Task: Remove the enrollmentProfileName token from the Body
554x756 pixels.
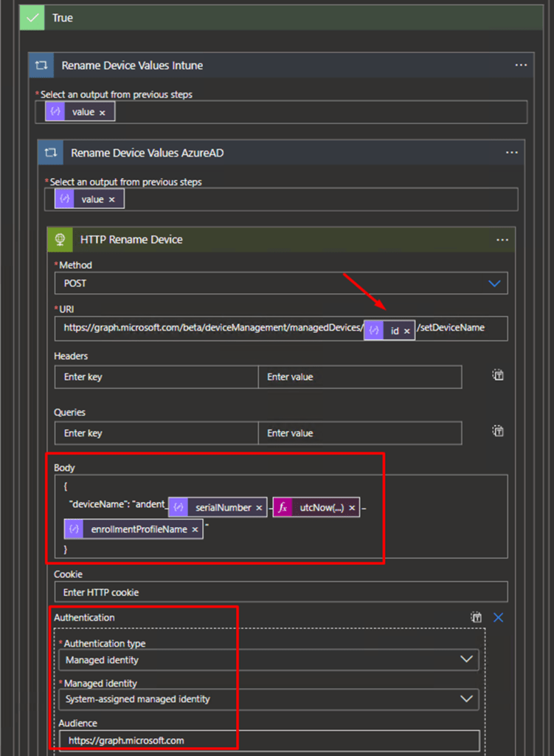Action: (195, 530)
